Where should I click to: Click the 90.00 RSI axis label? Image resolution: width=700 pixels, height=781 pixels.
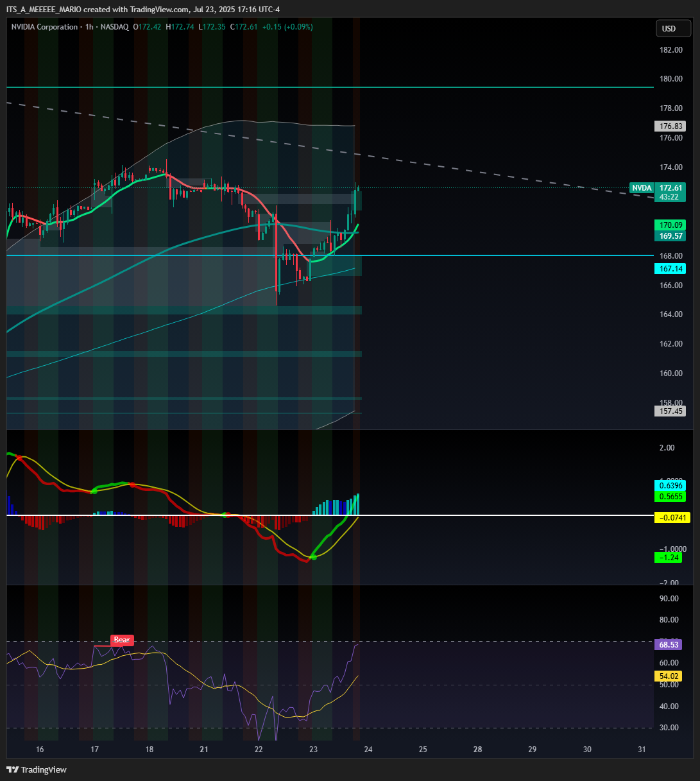[x=669, y=599]
